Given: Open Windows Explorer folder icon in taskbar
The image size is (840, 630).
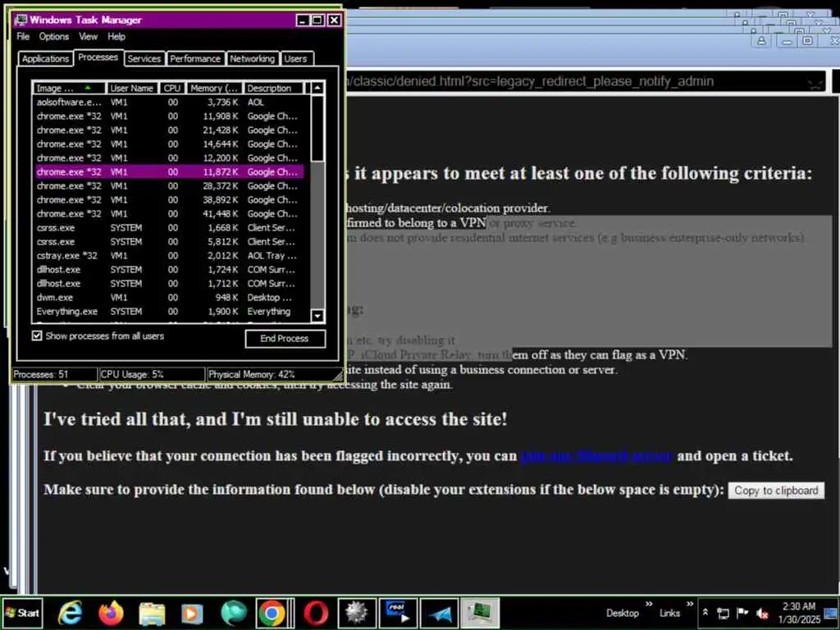Looking at the screenshot, I should point(152,613).
